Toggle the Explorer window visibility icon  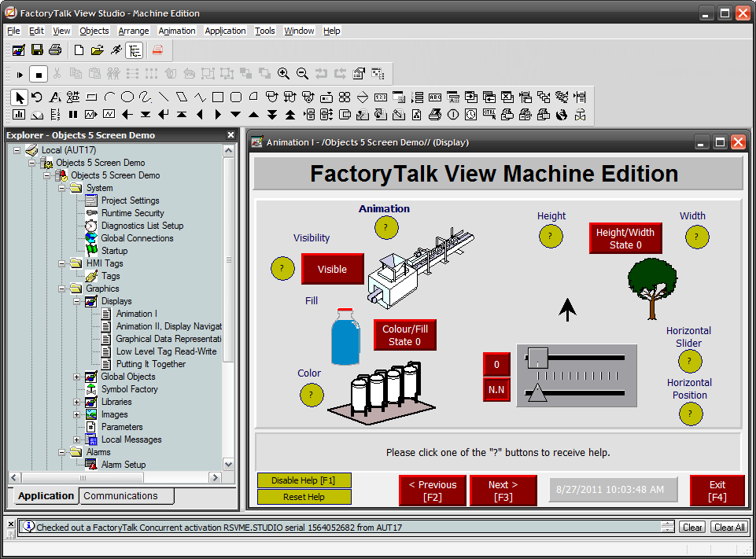[x=135, y=50]
